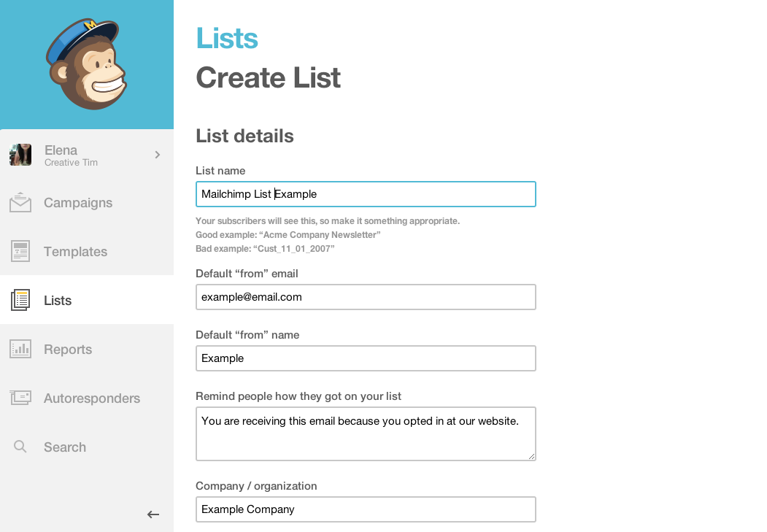Select the Lists icon in sidebar
The height and width of the screenshot is (532, 767).
20,300
